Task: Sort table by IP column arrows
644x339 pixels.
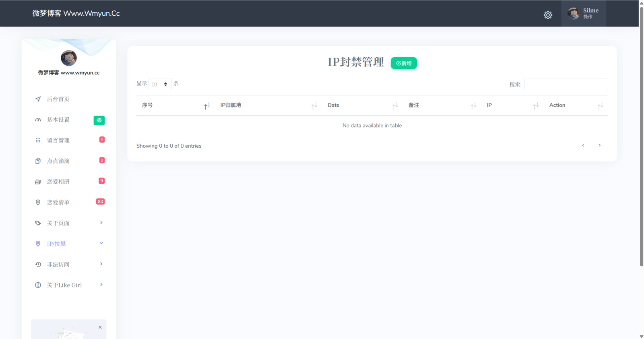Action: 536,105
